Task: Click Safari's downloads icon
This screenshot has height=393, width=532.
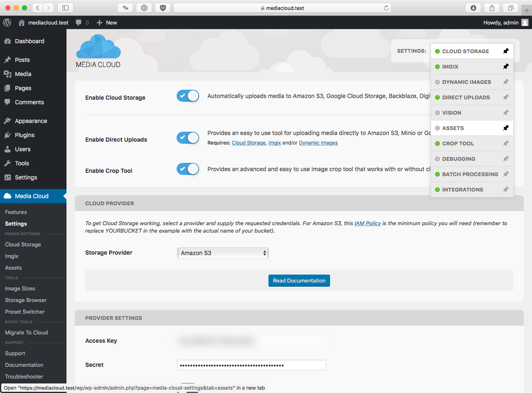Action: click(473, 8)
